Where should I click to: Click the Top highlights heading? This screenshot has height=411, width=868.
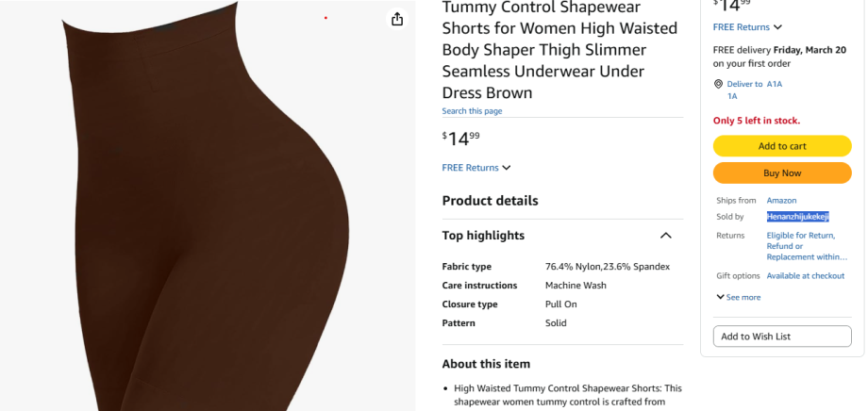(x=483, y=236)
